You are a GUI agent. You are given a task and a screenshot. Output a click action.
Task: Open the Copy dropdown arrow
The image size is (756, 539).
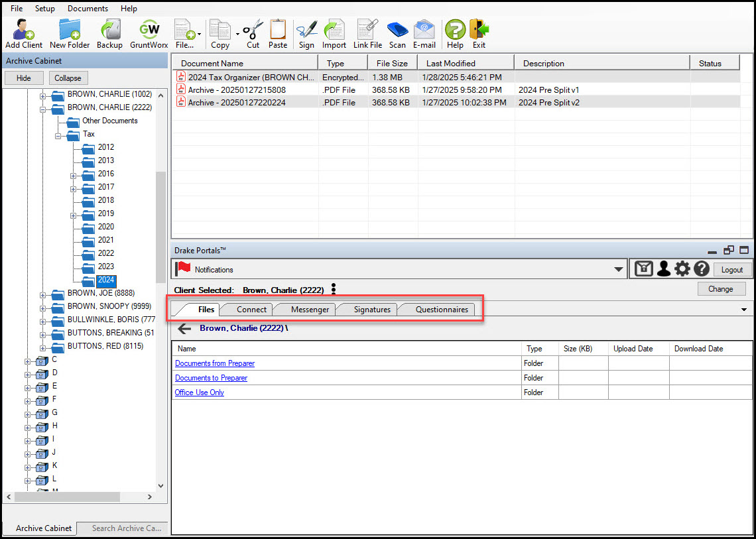click(237, 34)
